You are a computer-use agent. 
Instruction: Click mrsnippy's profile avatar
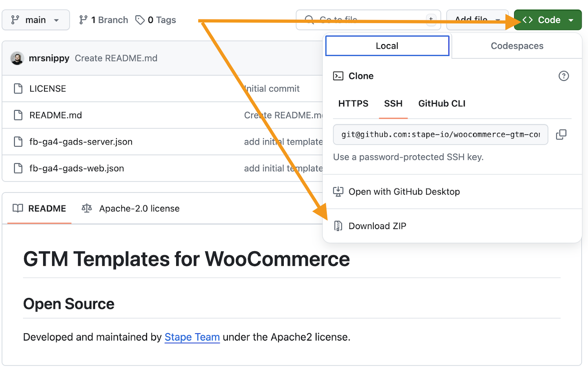pos(17,58)
